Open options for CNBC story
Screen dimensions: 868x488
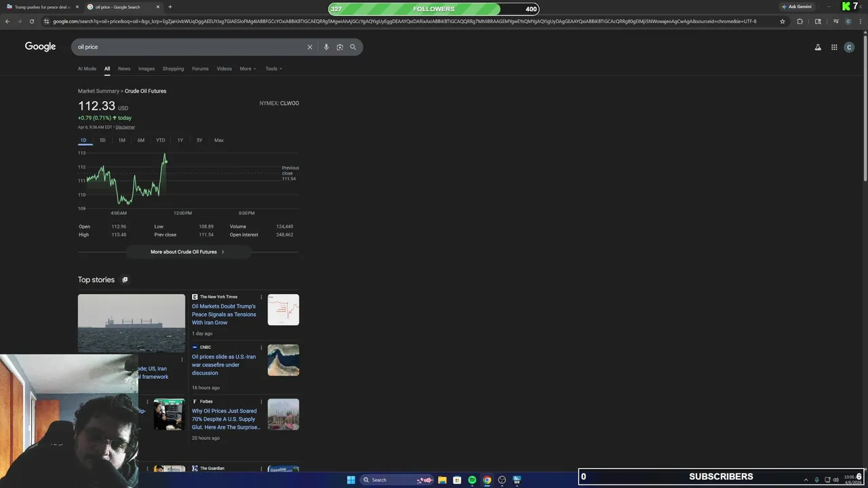point(261,348)
